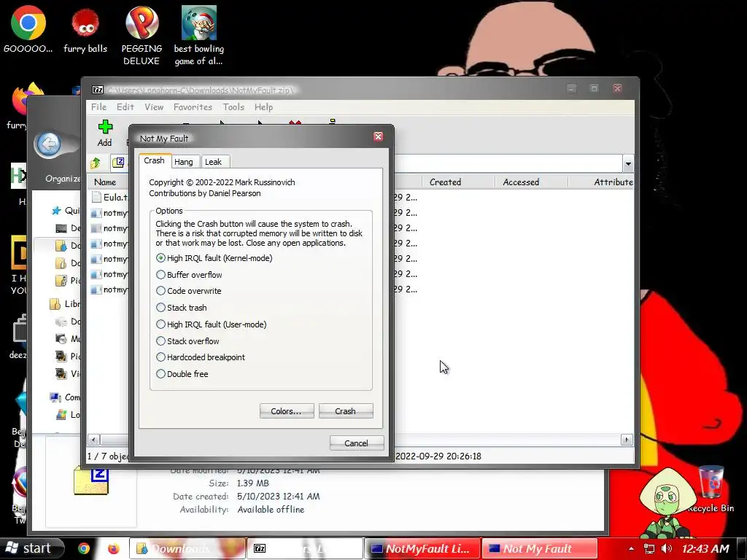Viewport: 747px width, 560px height.
Task: Click the zip archive thumbnail in Explorer details
Action: 91,481
